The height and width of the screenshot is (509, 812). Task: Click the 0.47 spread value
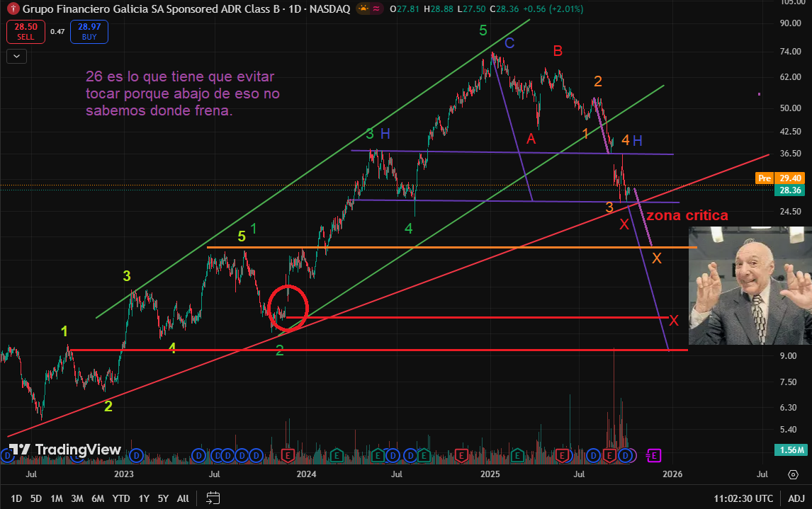click(57, 32)
